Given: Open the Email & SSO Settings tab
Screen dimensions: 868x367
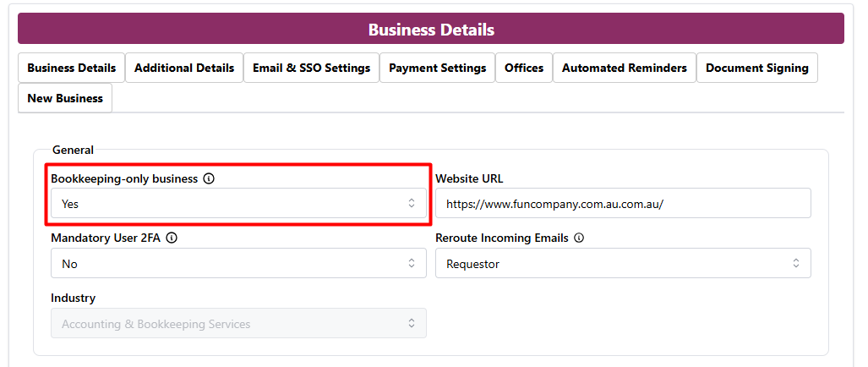Looking at the screenshot, I should coord(311,68).
